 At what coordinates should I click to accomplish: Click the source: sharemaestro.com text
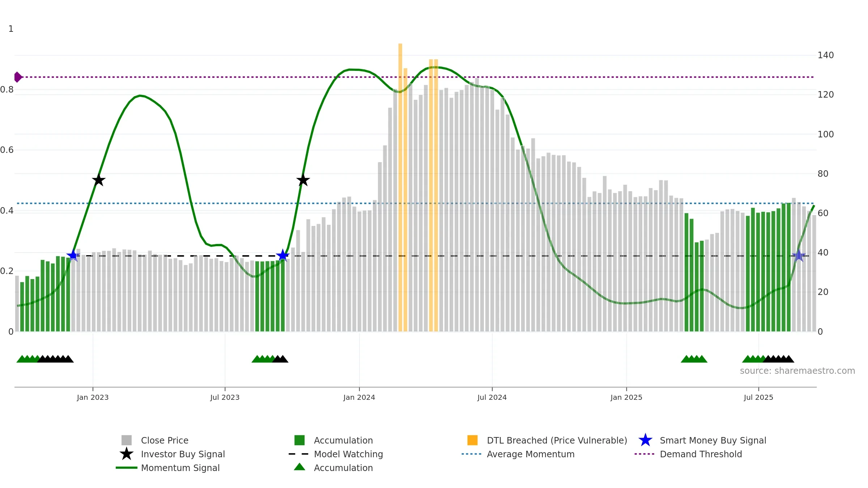pos(797,371)
